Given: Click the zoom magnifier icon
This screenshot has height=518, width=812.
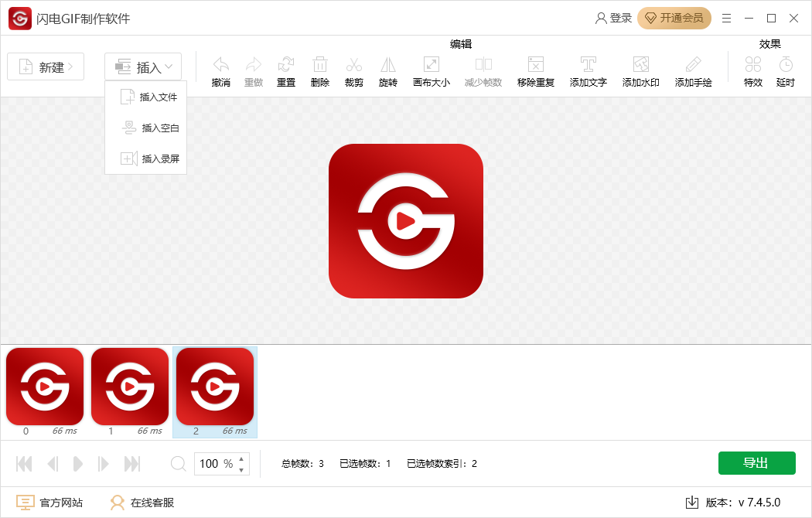Looking at the screenshot, I should click(178, 464).
